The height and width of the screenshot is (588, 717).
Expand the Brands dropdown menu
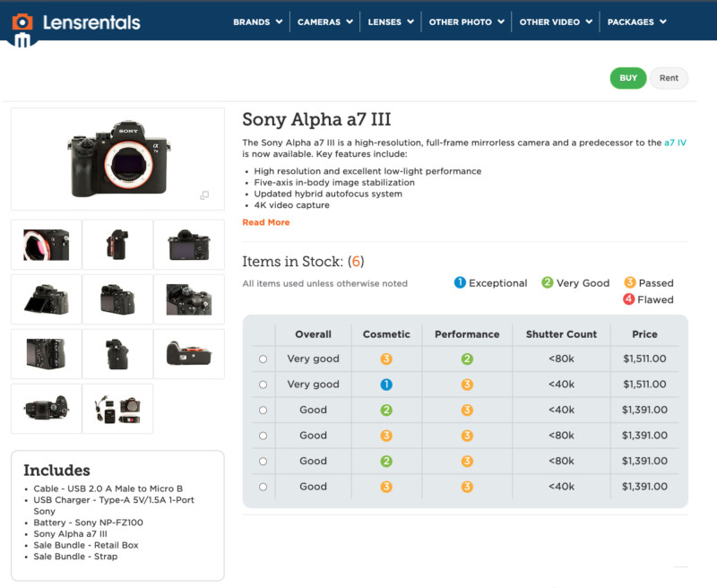coord(257,22)
